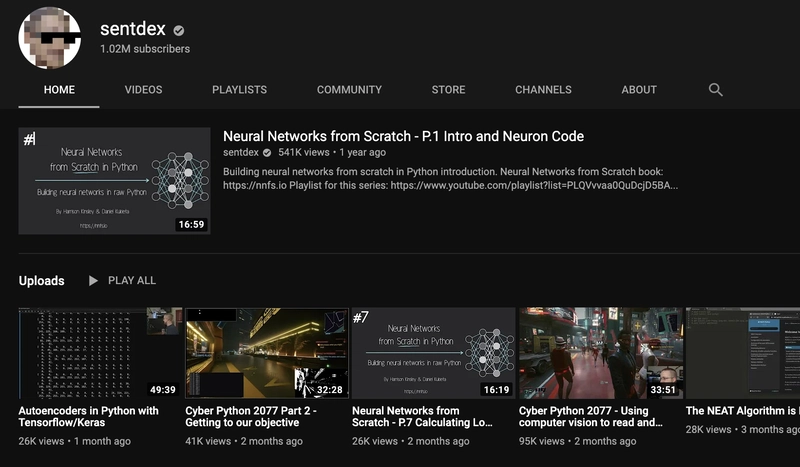
Task: Open Autoencoders in Python with Tensorflow/Keras title
Action: 88,416
